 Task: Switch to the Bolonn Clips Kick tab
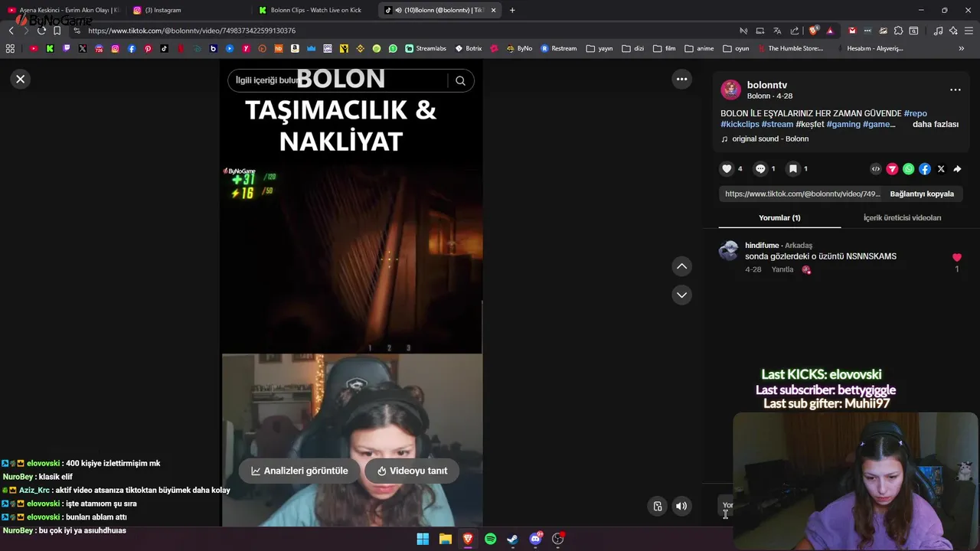(316, 10)
